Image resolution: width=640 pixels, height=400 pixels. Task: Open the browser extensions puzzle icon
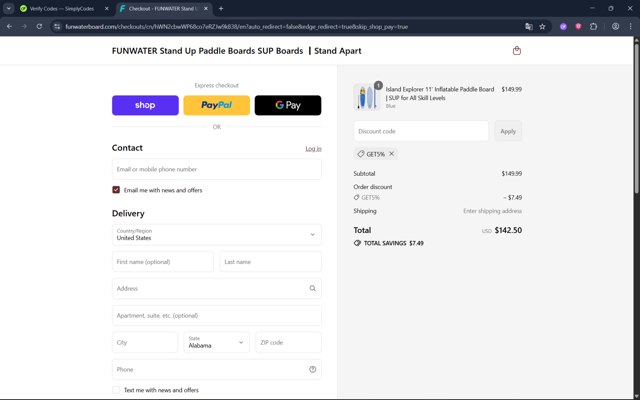pyautogui.click(x=593, y=27)
